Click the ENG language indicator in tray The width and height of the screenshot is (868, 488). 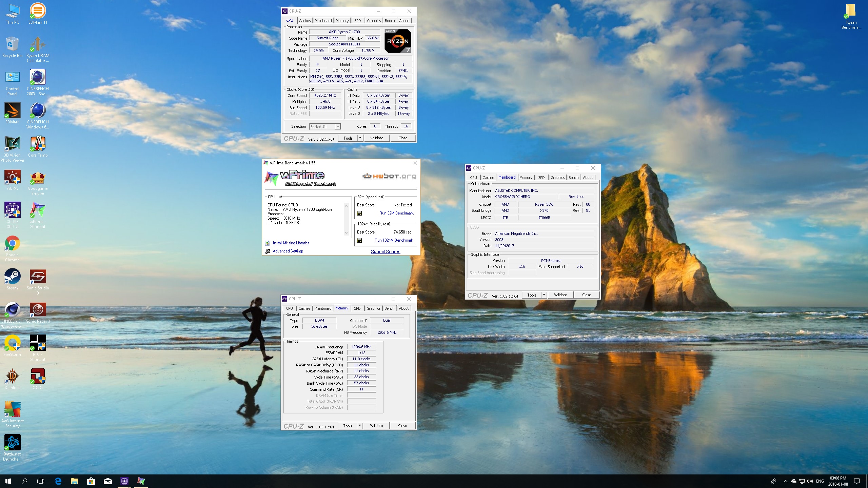[x=820, y=481]
